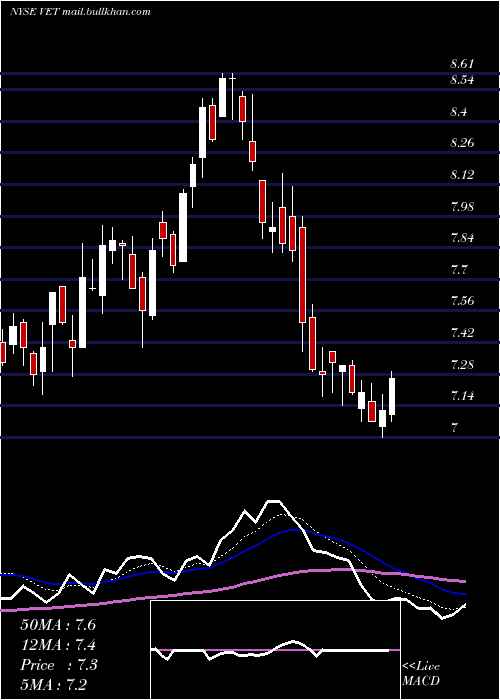Click the 8.4 price axis label

pos(459,112)
